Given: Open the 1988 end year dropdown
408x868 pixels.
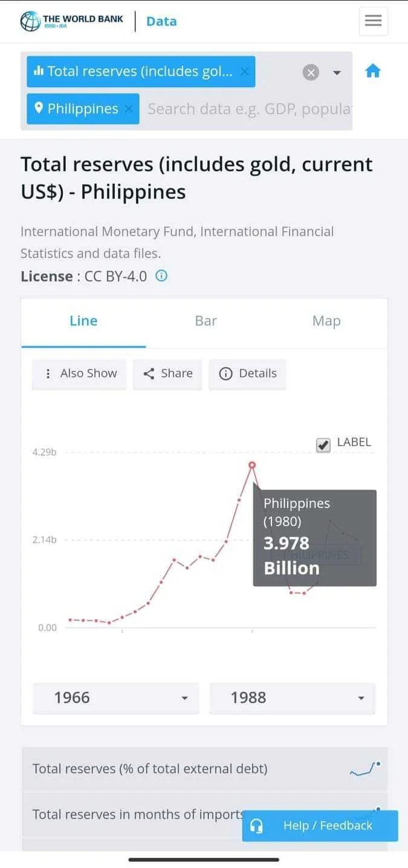Looking at the screenshot, I should (x=292, y=698).
